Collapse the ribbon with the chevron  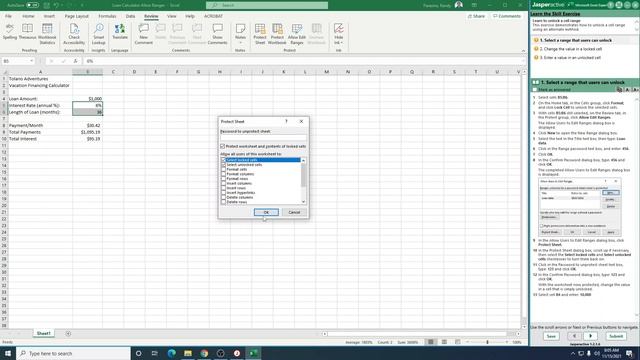click(523, 51)
